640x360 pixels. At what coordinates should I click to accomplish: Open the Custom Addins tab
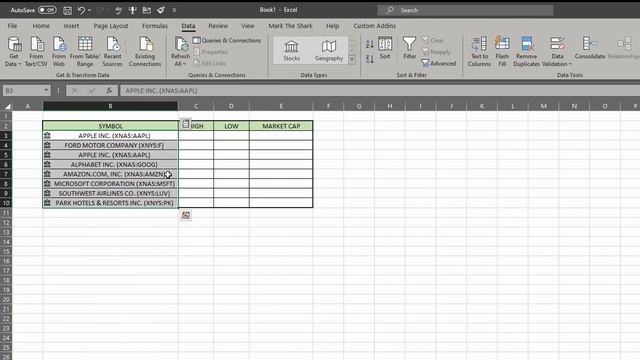[375, 26]
